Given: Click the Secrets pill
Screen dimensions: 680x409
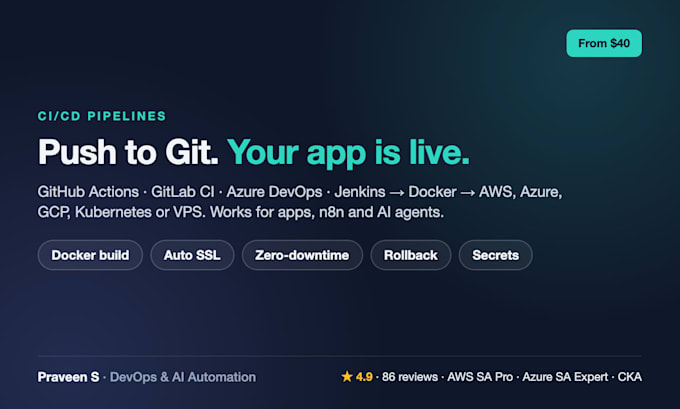Looking at the screenshot, I should (495, 255).
